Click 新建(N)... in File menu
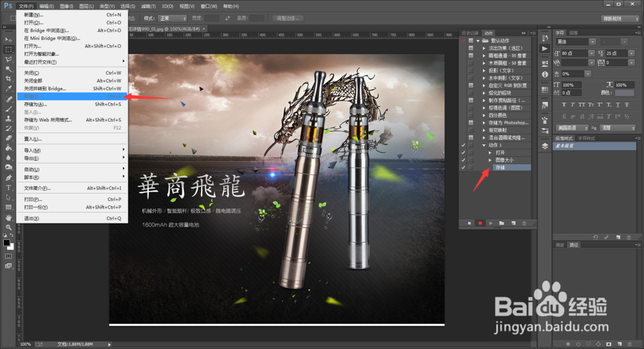This screenshot has height=349, width=644. pos(33,15)
